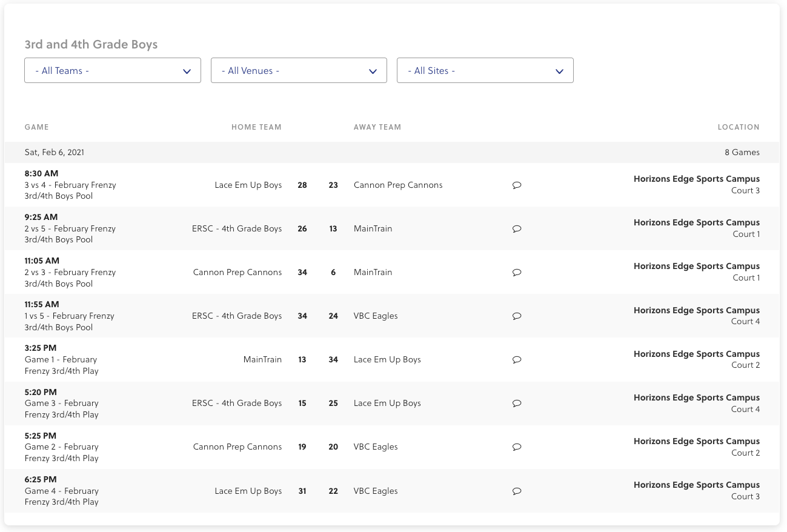Open Horizons Edge Sports Campus link for 3:25 PM game
Viewport: 787px width, 532px height.
pyautogui.click(x=697, y=354)
